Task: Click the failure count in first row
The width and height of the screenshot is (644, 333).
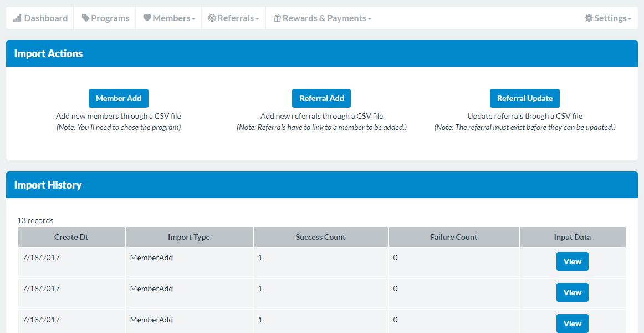Action: click(396, 258)
